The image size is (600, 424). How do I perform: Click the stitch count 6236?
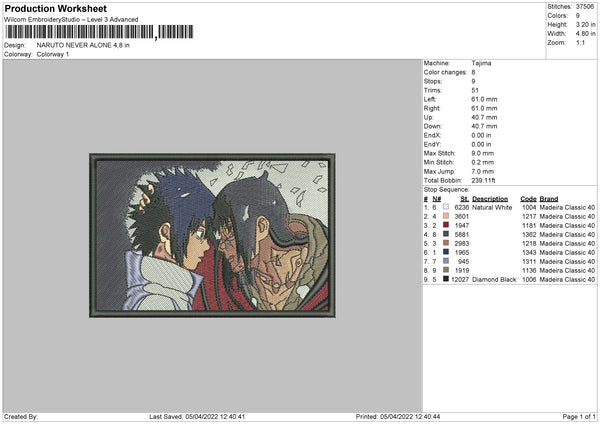click(462, 207)
